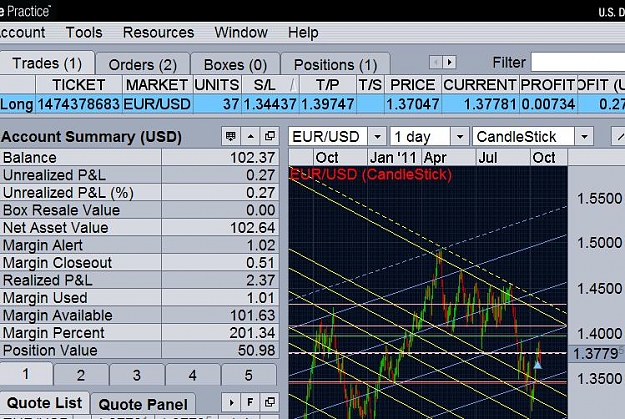This screenshot has height=419, width=625.
Task: Click the quote panel right arrow icon
Action: click(x=231, y=403)
